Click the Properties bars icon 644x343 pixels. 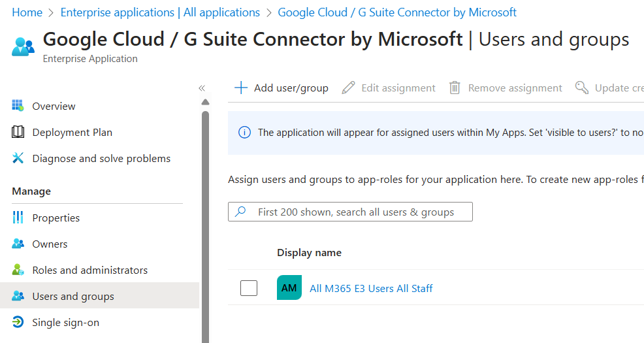pos(18,218)
